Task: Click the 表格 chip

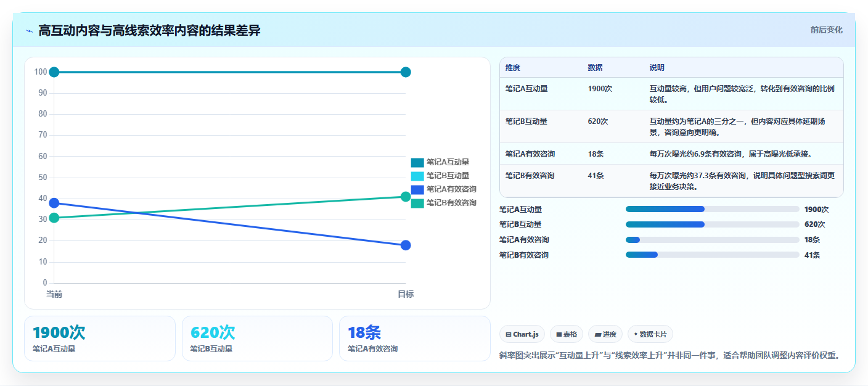Action: click(567, 334)
